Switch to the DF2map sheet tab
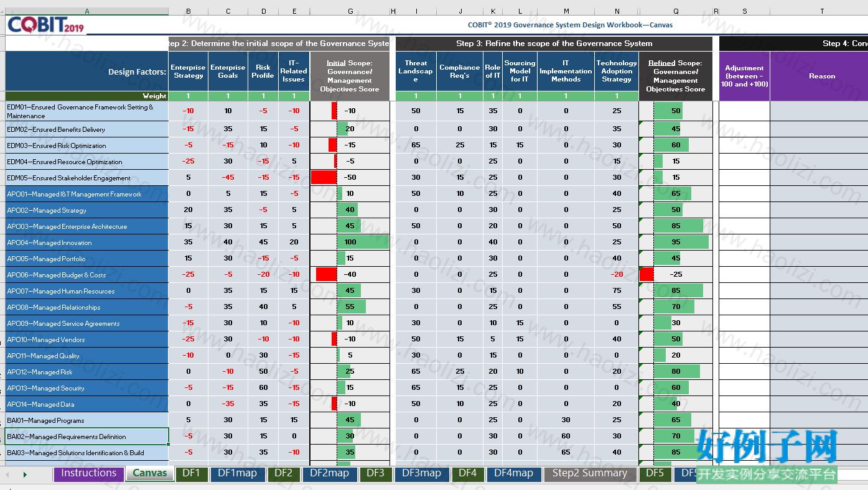Viewport: 868px width, 490px height. 329,473
